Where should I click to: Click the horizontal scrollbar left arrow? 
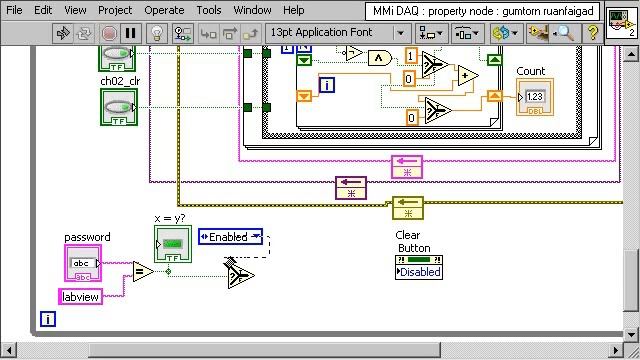(9, 350)
